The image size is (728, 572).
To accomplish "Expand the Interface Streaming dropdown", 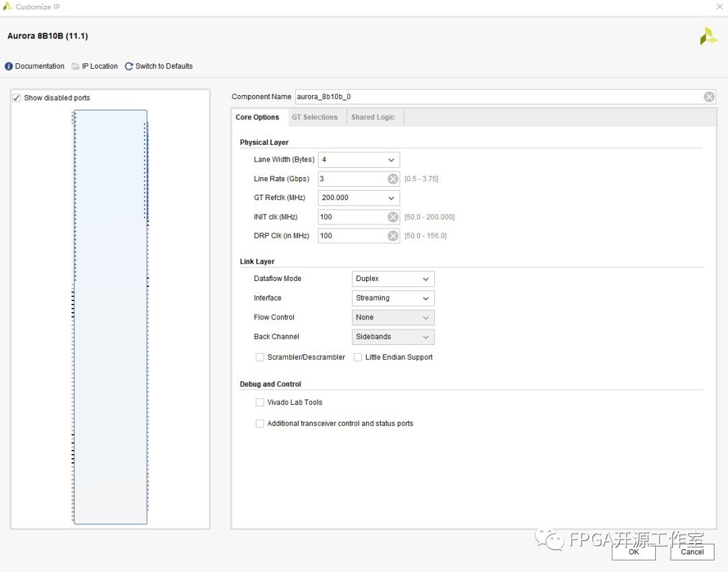I will [x=393, y=298].
